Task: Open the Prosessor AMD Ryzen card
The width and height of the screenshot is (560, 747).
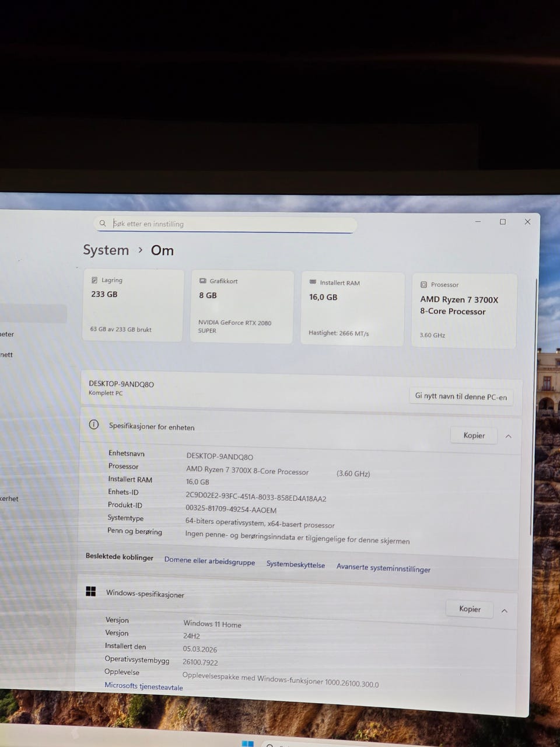Action: [x=464, y=310]
